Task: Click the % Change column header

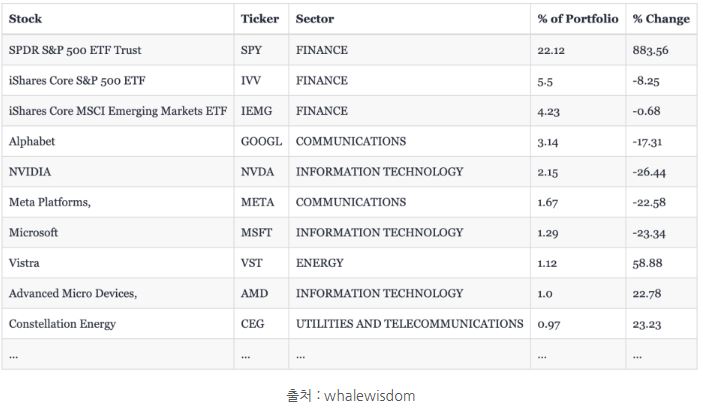Action: (661, 19)
